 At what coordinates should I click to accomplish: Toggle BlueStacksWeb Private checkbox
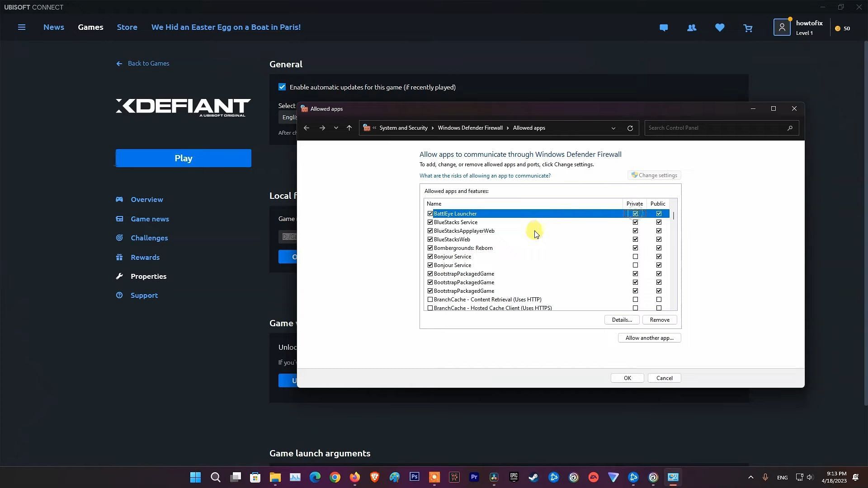click(635, 239)
